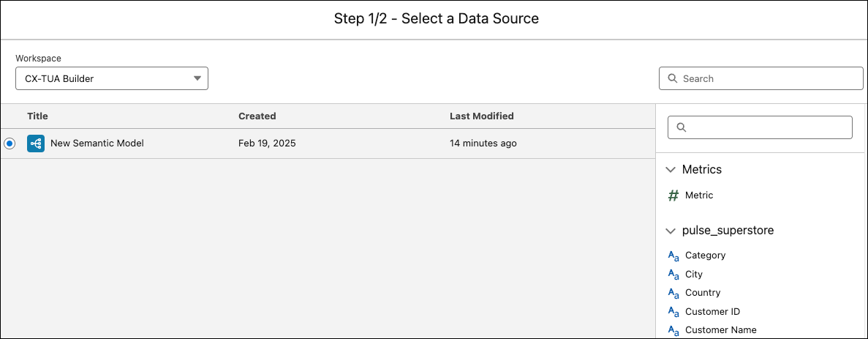The image size is (868, 339).
Task: Collapse the pulse_superstore section chevron
Action: point(671,231)
